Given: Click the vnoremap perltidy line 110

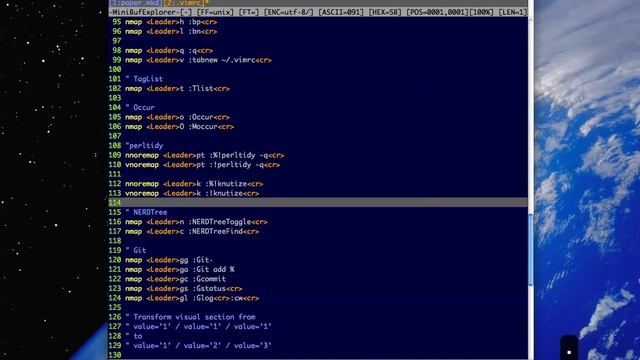Looking at the screenshot, I should click(202, 165).
